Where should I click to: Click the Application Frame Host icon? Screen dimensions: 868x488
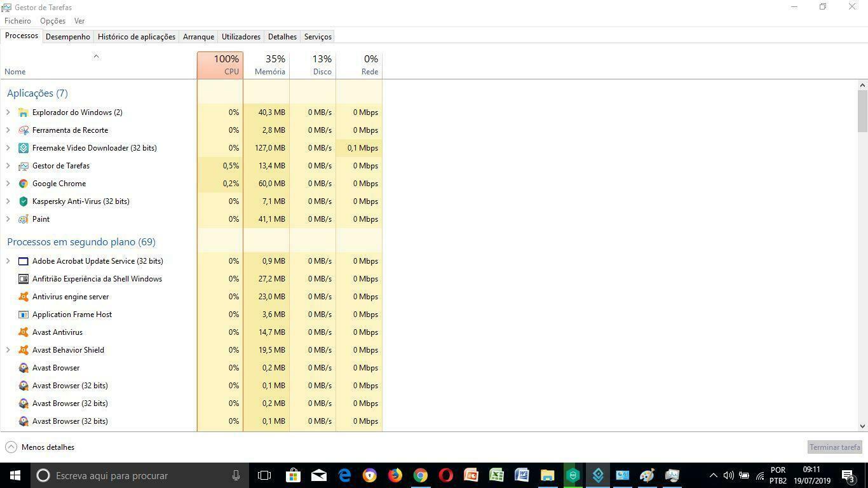pyautogui.click(x=24, y=315)
